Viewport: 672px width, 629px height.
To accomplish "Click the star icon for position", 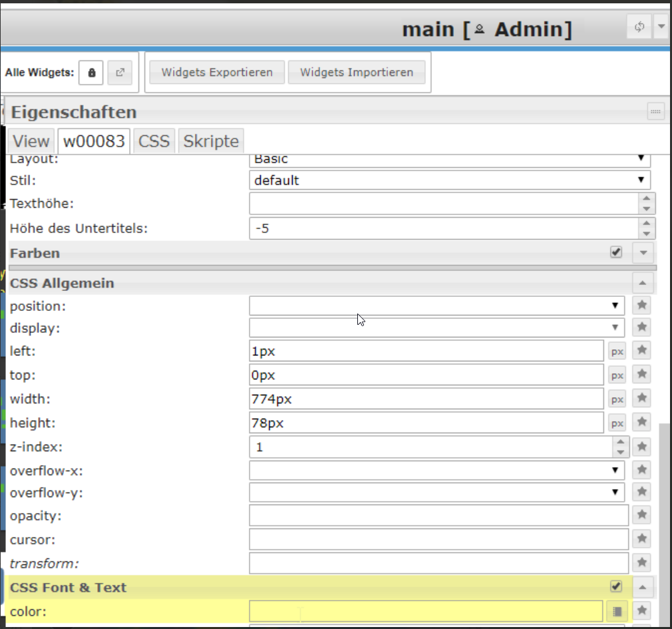I will point(641,305).
